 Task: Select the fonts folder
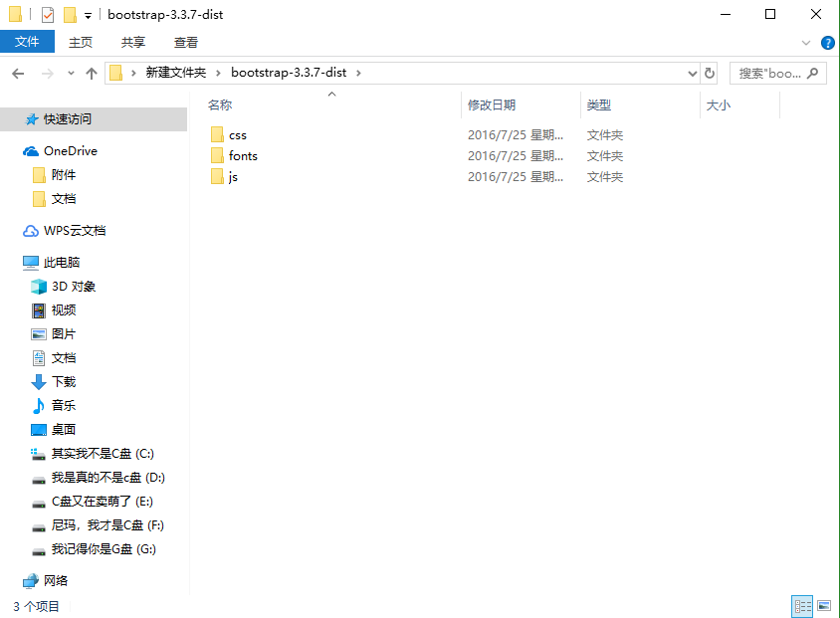coord(243,156)
